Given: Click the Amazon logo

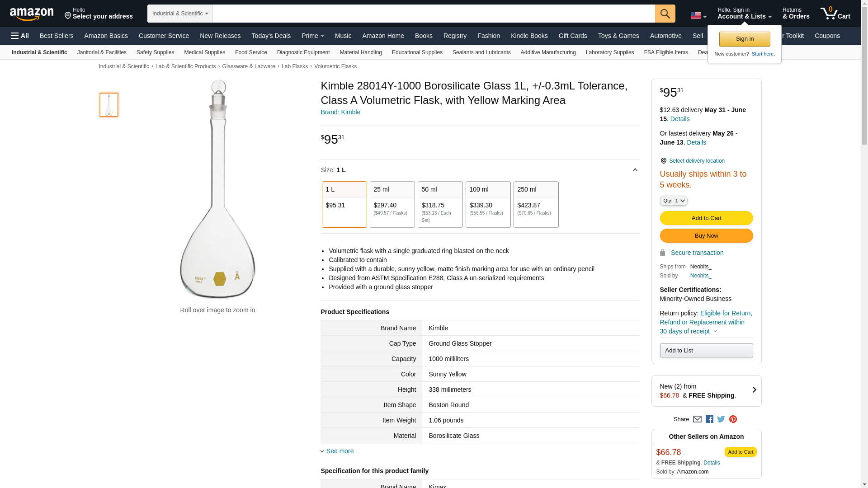Looking at the screenshot, I should click(32, 14).
